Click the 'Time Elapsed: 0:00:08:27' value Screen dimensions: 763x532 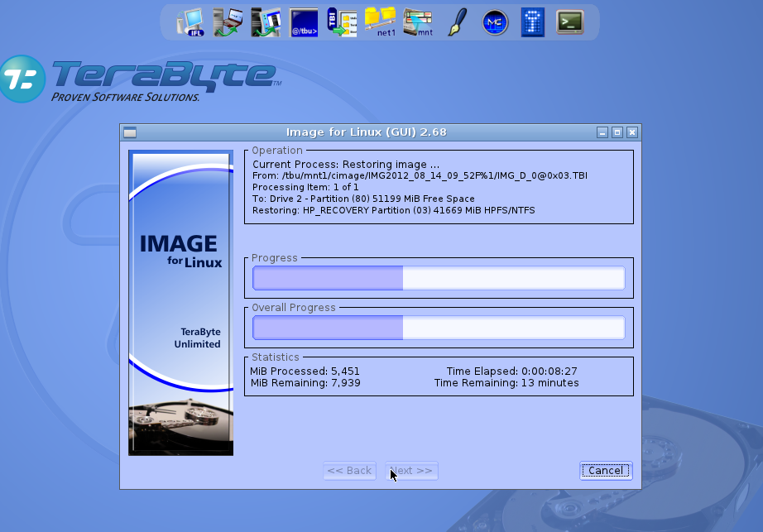point(512,371)
